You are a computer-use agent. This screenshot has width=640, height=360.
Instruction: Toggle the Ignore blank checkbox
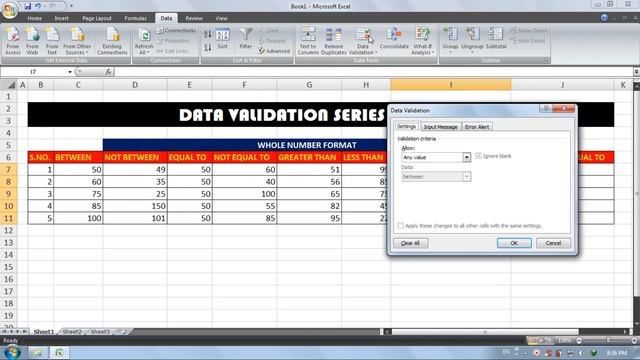click(x=478, y=156)
